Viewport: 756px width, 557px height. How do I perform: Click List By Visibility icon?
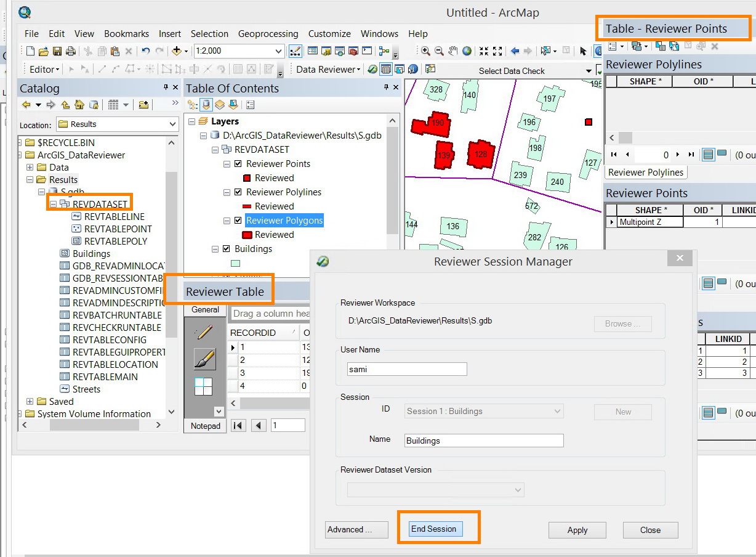coord(220,105)
